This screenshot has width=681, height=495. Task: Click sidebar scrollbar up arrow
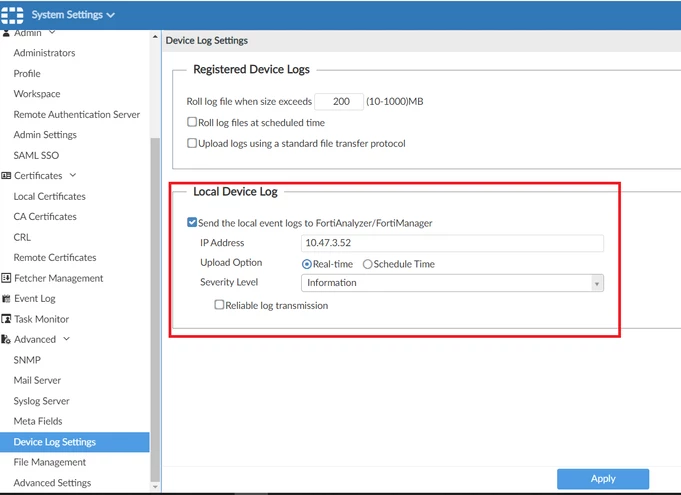point(155,37)
